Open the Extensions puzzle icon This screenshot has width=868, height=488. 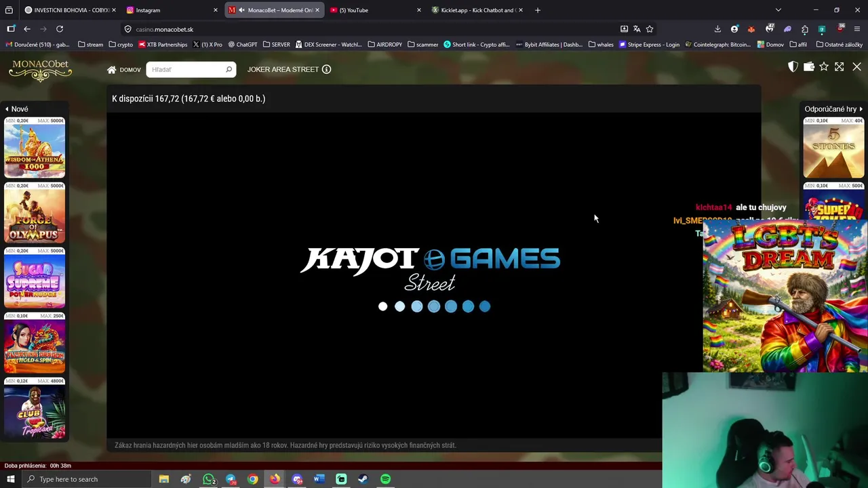pyautogui.click(x=805, y=29)
